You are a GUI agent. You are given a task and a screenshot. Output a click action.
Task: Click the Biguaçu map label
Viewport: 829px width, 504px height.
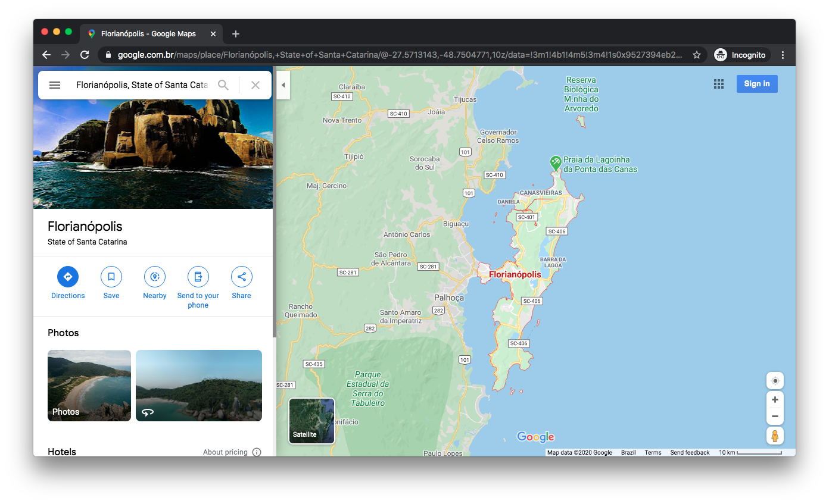coord(456,224)
